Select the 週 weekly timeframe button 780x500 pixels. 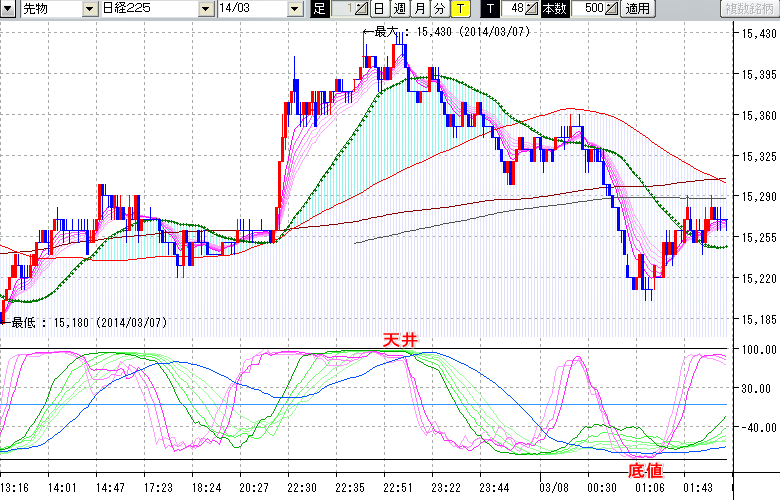(399, 9)
